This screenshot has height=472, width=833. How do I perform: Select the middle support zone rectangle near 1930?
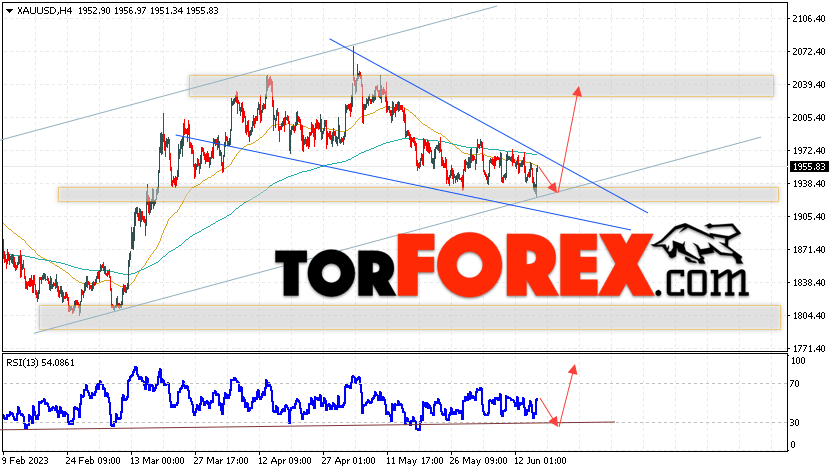coord(418,194)
